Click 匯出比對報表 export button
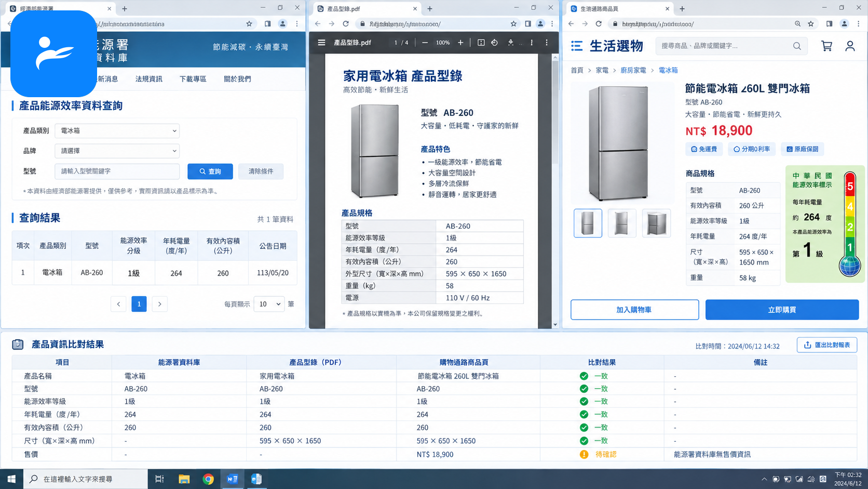 (827, 345)
